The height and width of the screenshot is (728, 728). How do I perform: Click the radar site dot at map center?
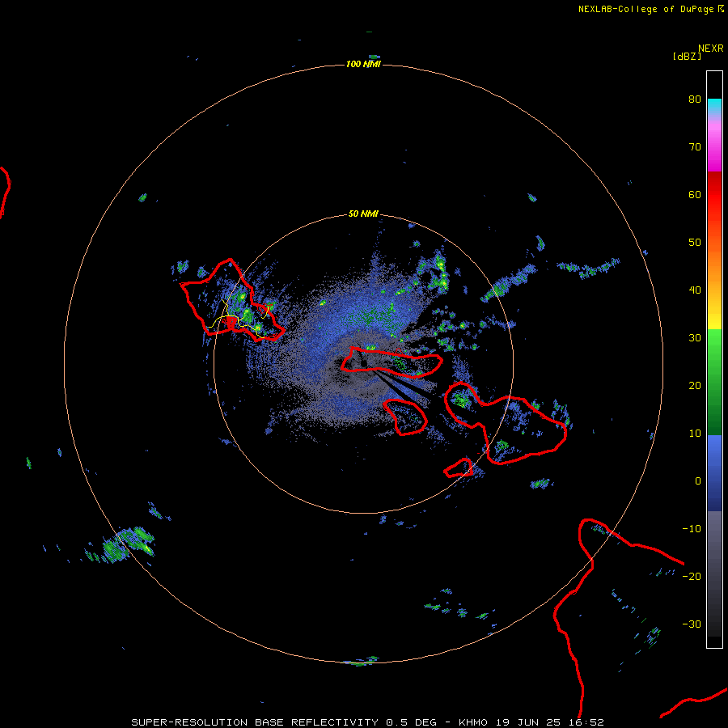[x=364, y=363]
